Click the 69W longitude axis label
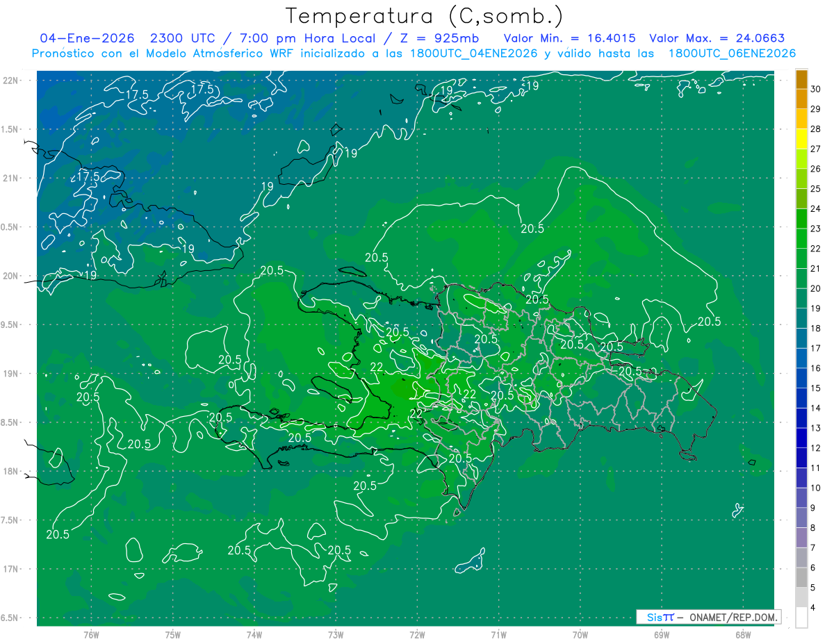 pyautogui.click(x=662, y=634)
